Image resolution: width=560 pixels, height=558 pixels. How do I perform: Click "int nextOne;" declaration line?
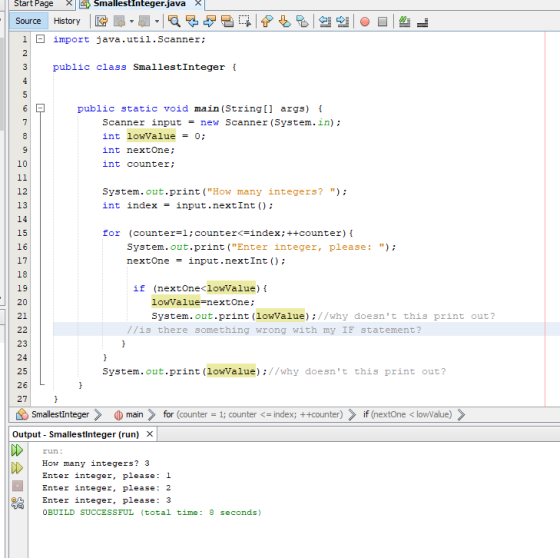pyautogui.click(x=138, y=150)
